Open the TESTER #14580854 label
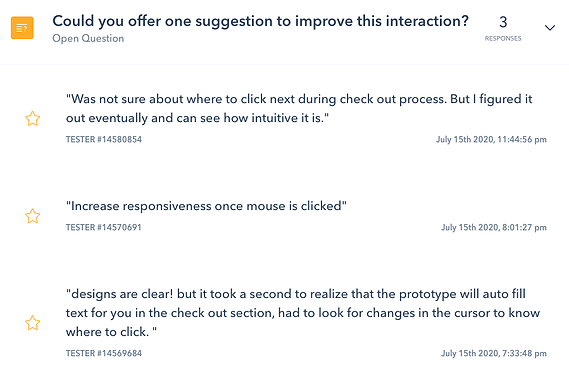 (104, 140)
